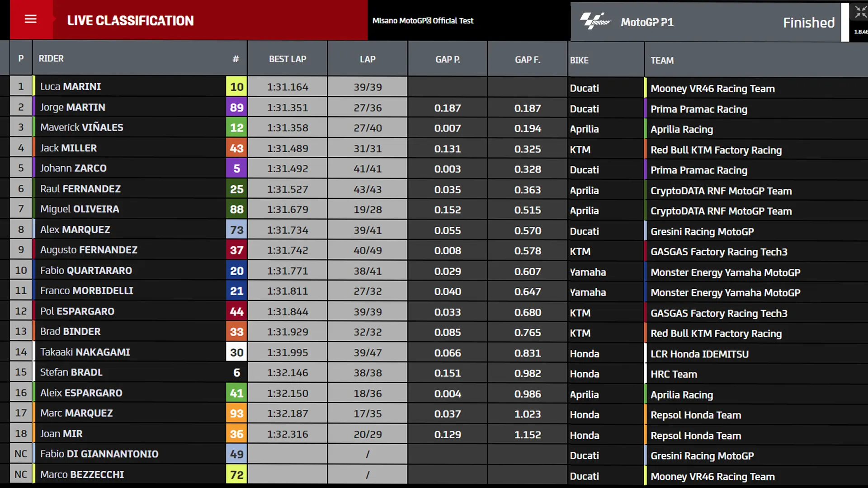Click gap to previous 0.187
This screenshot has width=868, height=488.
448,108
